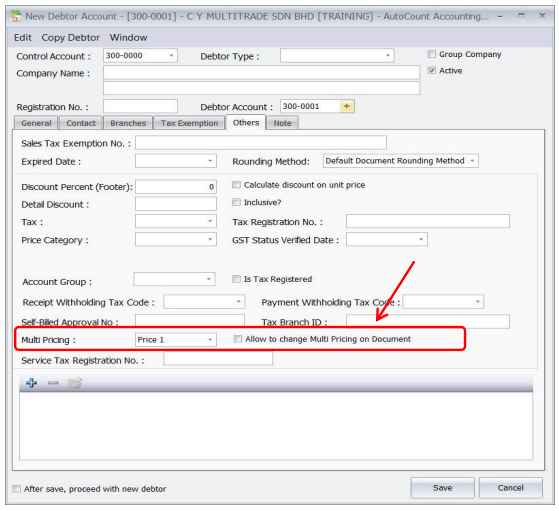Switch to the General tab

click(x=36, y=123)
